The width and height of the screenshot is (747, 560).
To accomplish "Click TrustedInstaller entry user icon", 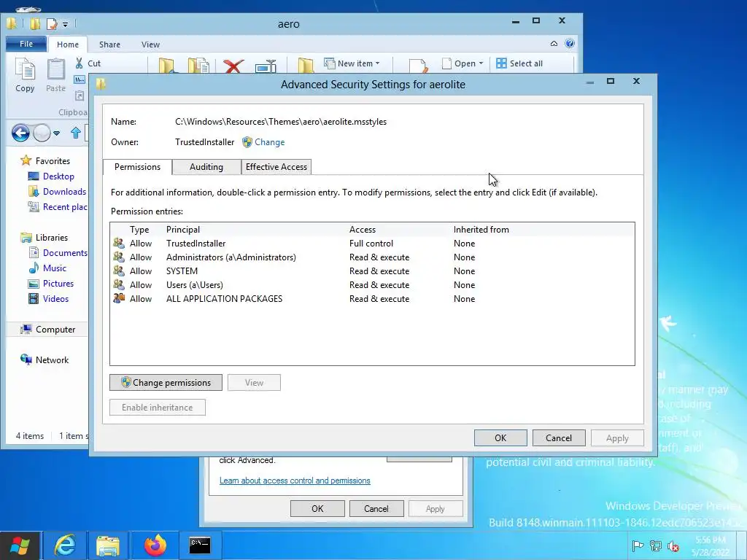I will click(119, 243).
